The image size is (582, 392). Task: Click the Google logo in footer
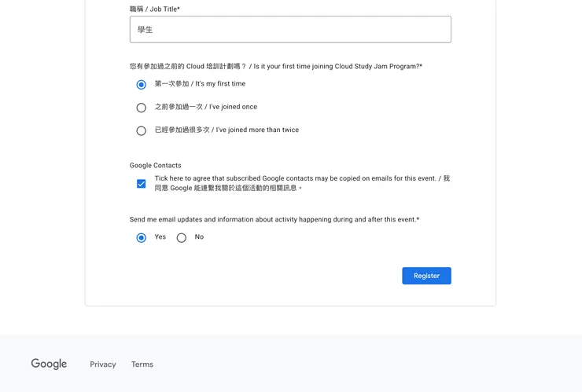click(x=49, y=364)
